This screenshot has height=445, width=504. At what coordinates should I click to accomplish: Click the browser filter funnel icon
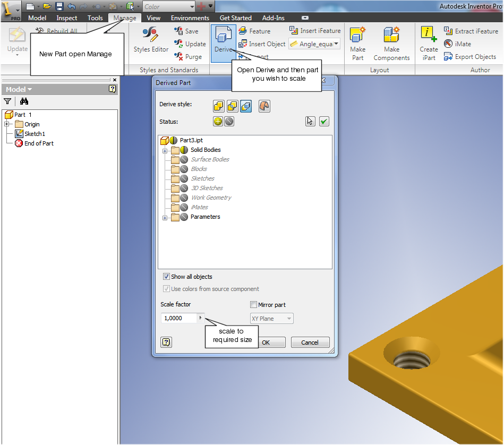pos(7,101)
